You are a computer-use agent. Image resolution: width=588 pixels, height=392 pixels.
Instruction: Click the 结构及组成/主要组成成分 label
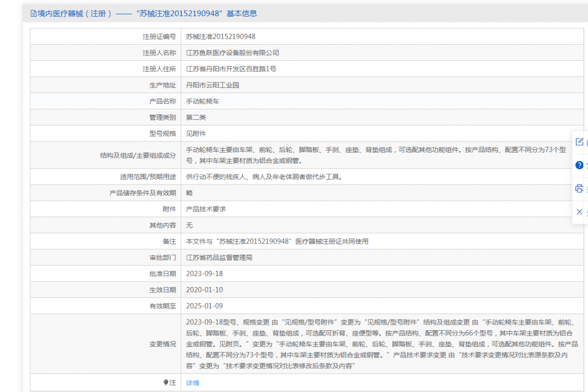pyautogui.click(x=138, y=155)
